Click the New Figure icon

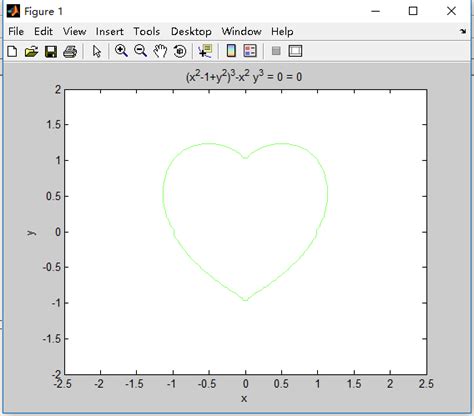[12, 51]
